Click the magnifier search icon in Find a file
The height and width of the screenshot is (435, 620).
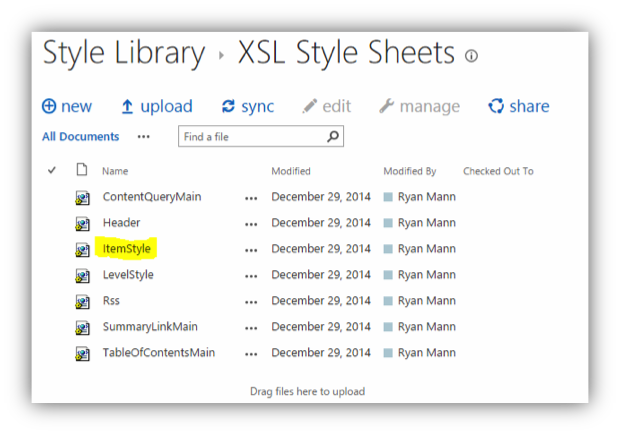click(x=333, y=136)
